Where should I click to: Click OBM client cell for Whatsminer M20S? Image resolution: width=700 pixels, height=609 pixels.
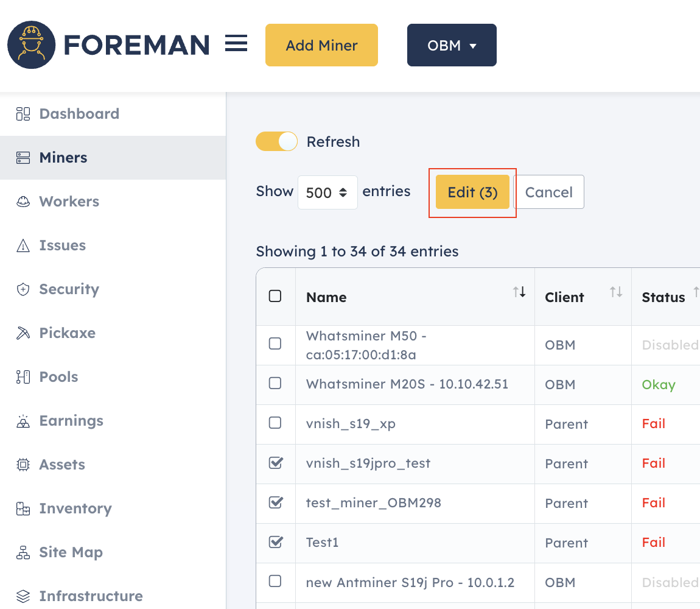(560, 385)
